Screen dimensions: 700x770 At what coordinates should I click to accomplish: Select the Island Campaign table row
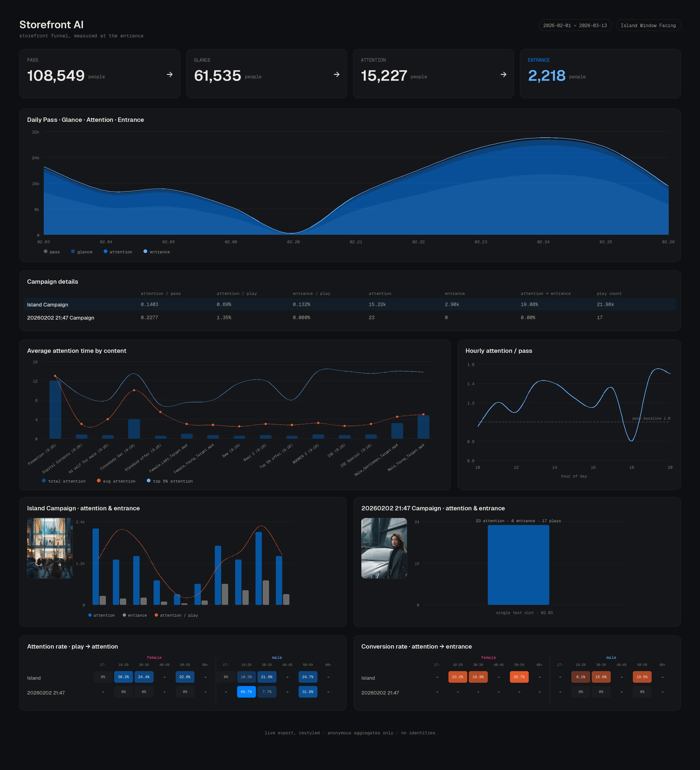point(350,304)
